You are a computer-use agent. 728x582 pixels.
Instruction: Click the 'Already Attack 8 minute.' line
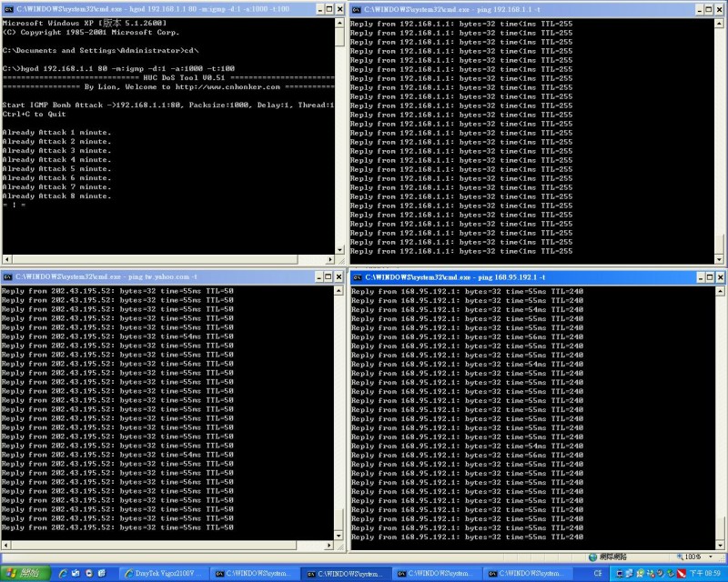coord(56,196)
